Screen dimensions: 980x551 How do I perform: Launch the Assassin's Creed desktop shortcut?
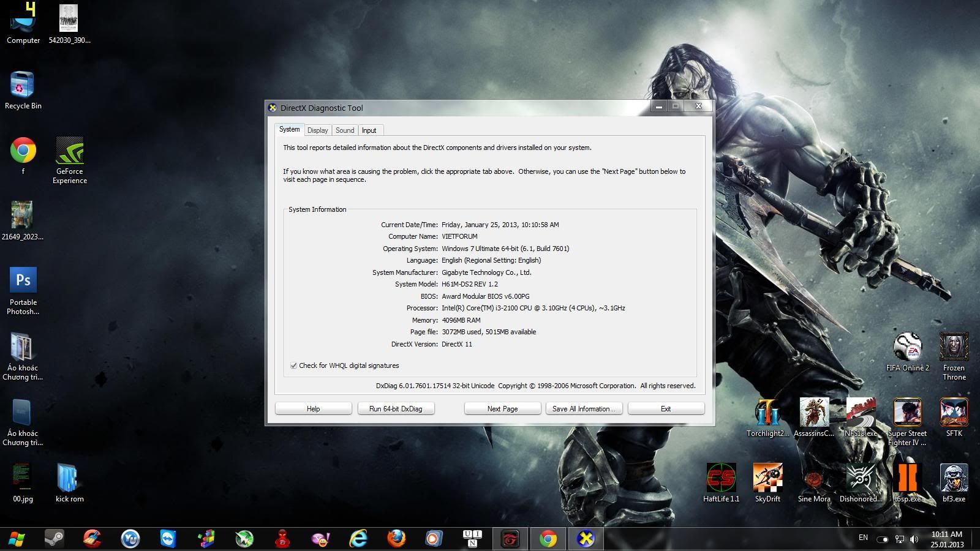pyautogui.click(x=814, y=418)
